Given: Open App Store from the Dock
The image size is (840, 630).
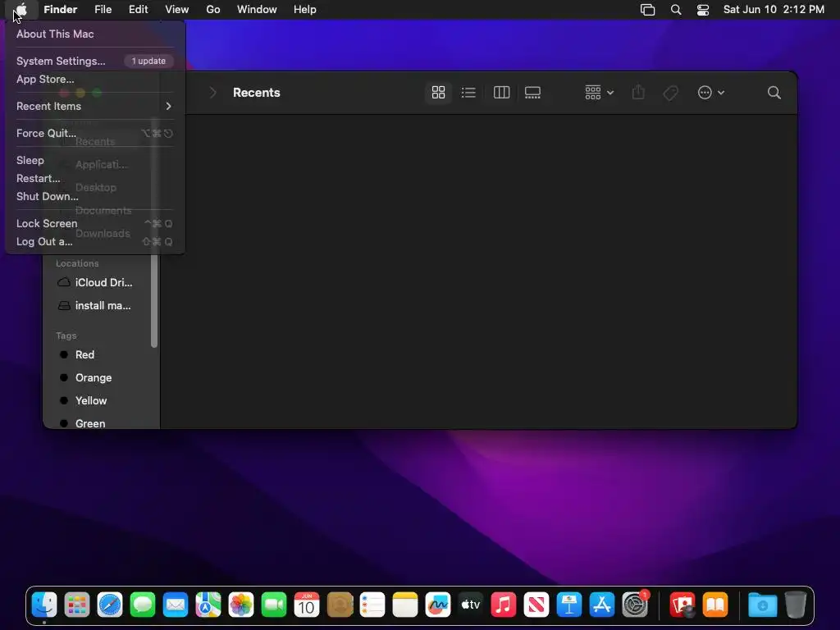Looking at the screenshot, I should [x=602, y=605].
